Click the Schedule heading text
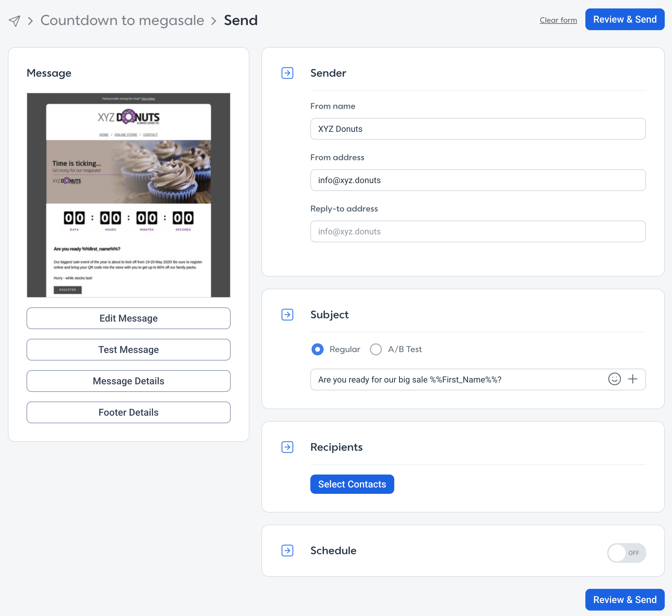The height and width of the screenshot is (616, 672). point(333,550)
